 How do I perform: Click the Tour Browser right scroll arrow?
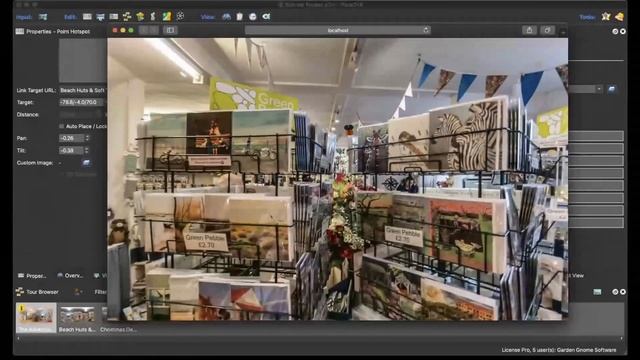tap(622, 338)
